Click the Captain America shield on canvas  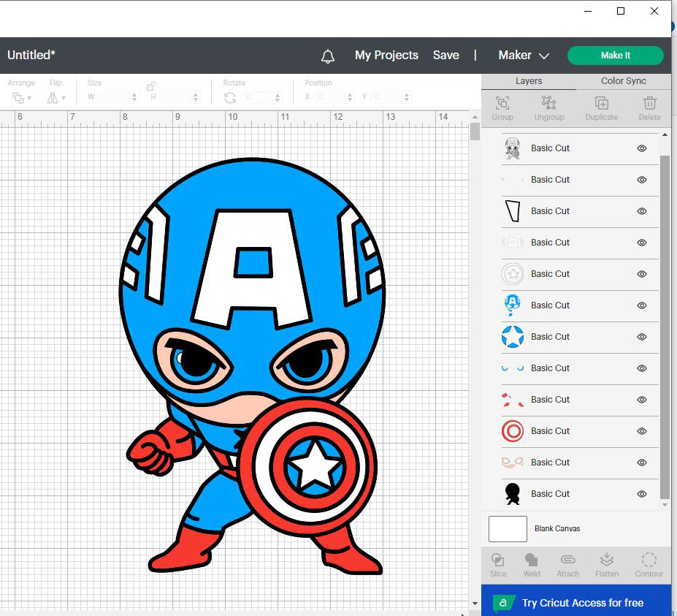click(x=308, y=468)
